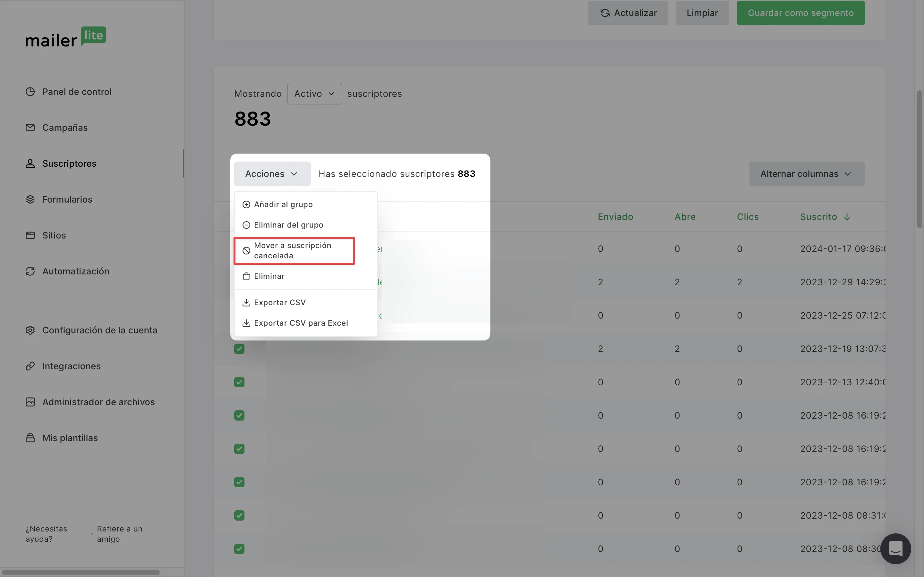Choose Exportar CSV para Excel
Screen dimensions: 924x577
301,323
